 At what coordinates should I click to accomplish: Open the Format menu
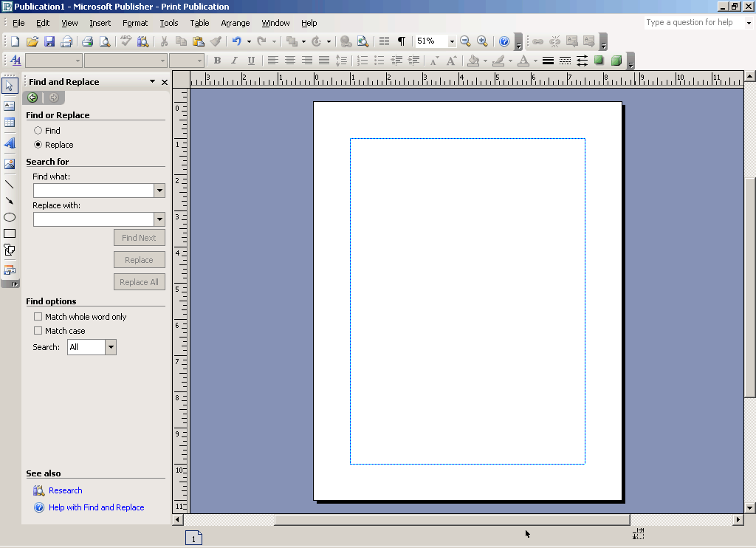pyautogui.click(x=135, y=23)
